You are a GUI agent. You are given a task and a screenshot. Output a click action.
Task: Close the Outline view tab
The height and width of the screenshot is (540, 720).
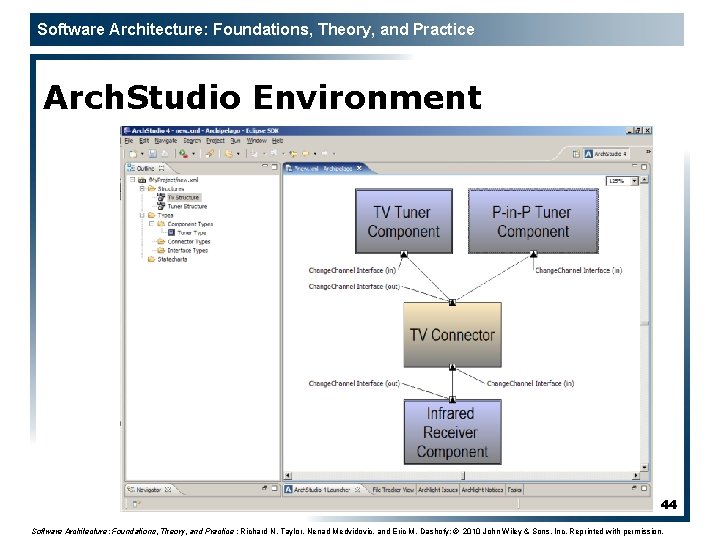point(161,168)
